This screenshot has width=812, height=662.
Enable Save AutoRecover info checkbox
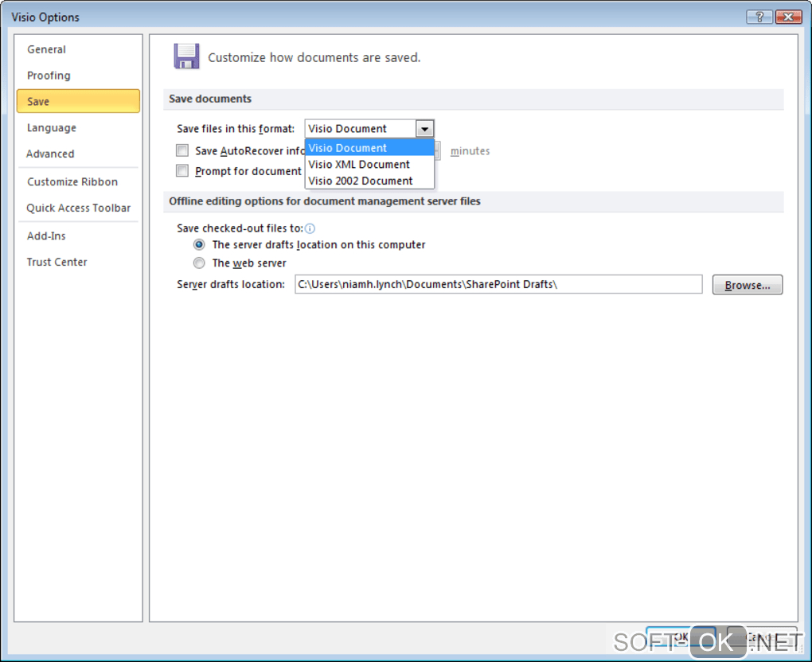pos(182,150)
